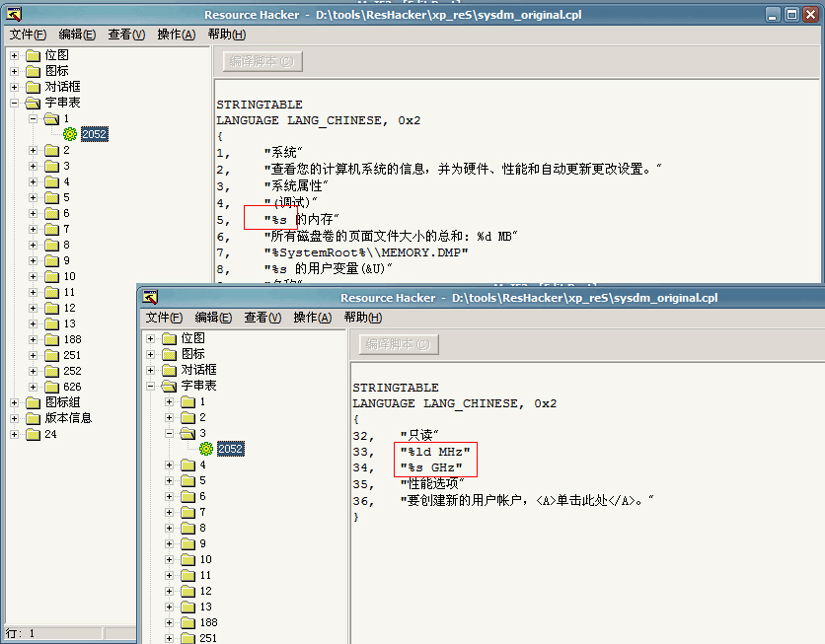Click the 对话框 folder icon in front window
825x644 pixels.
170,370
